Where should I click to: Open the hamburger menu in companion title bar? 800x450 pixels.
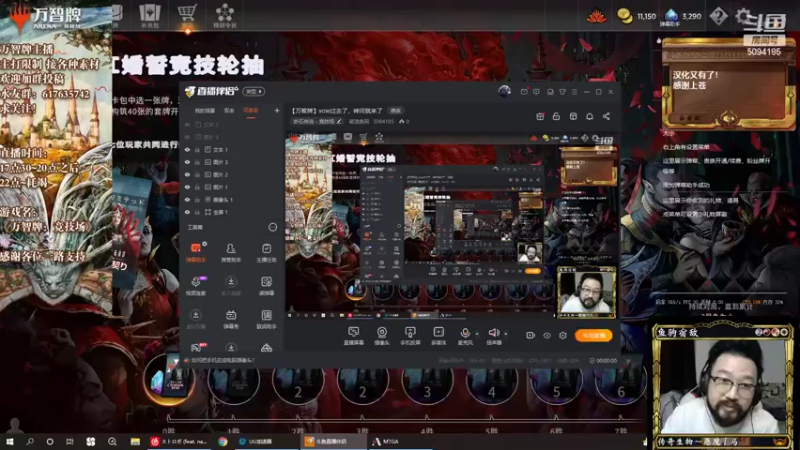(x=574, y=92)
